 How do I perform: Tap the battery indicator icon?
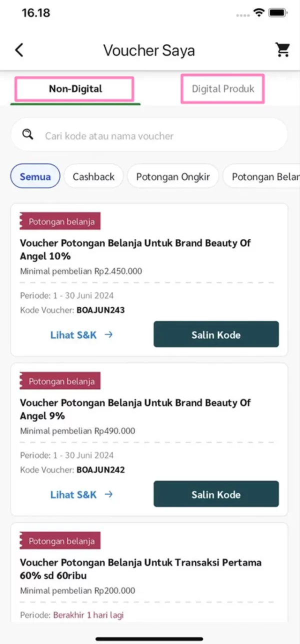pos(278,13)
